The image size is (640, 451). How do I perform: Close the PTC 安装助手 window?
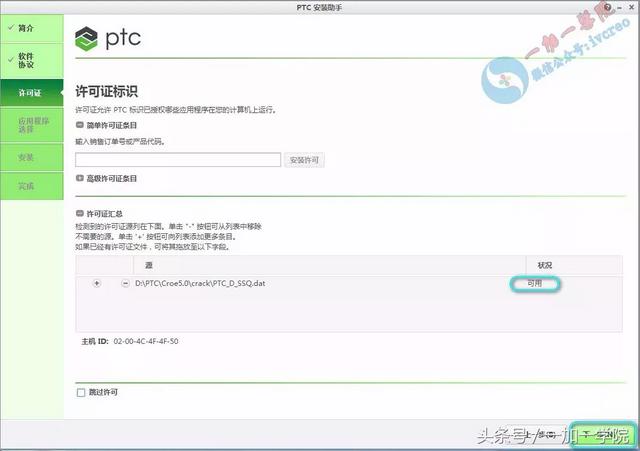(x=631, y=7)
